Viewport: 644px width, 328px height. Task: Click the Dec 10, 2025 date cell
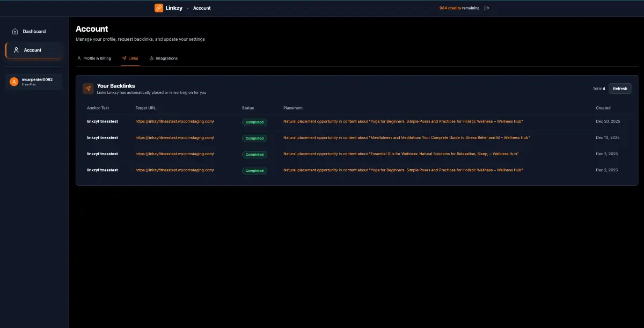(x=608, y=137)
